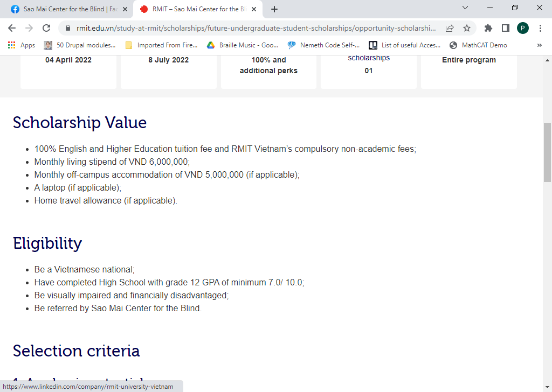Viewport: 552px width, 392px height.
Task: Open the Imported From Firefox bookmark folder
Action: 161,45
